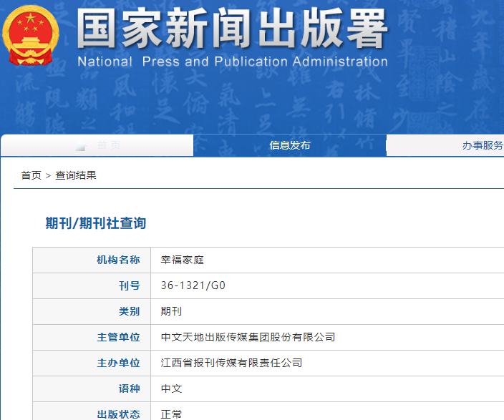
Task: Click the 机构名称 row label
Action: [x=118, y=260]
